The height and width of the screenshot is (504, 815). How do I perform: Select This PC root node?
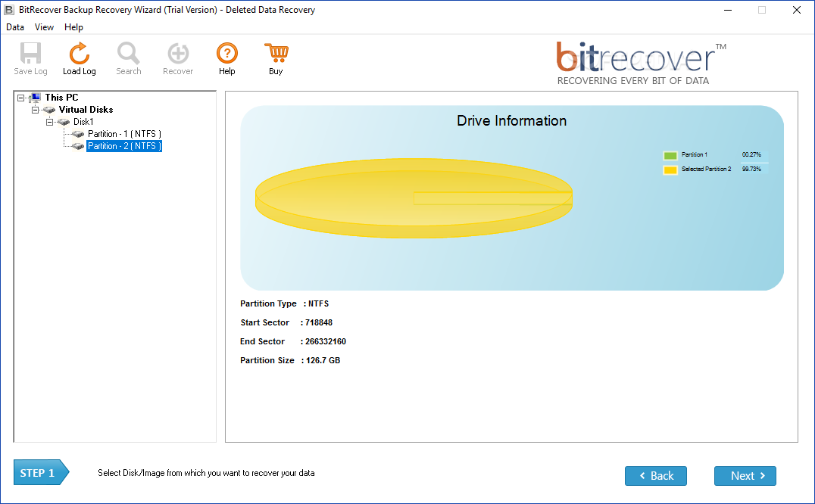(61, 97)
